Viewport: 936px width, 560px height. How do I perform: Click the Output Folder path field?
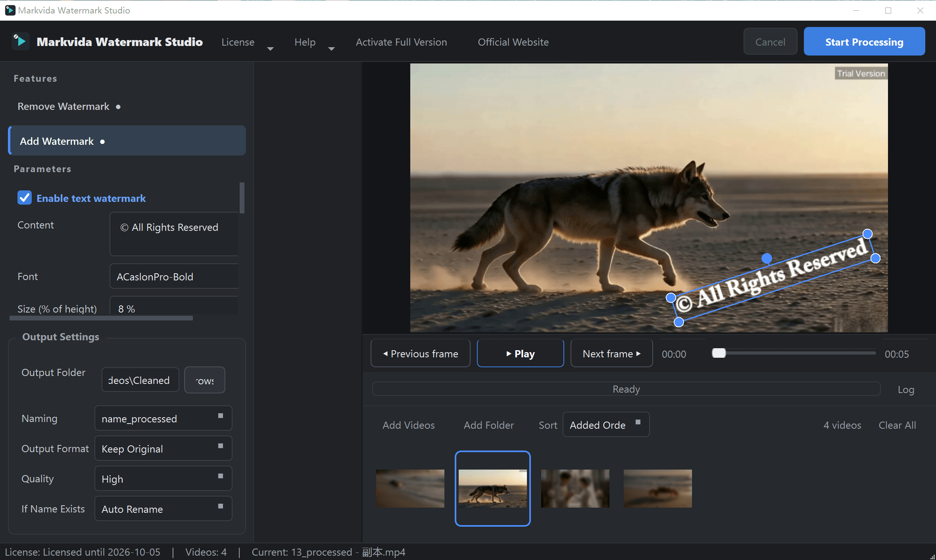pyautogui.click(x=140, y=380)
